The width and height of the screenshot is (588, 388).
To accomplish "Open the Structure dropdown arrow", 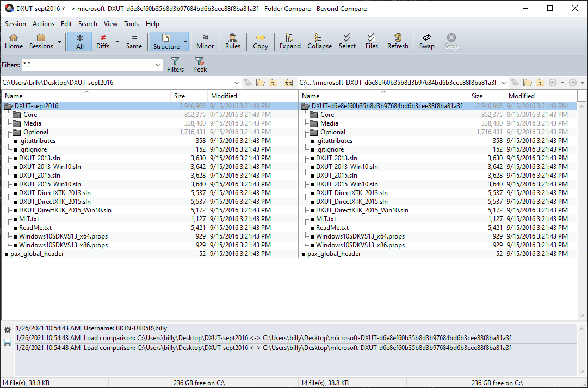I will click(185, 41).
